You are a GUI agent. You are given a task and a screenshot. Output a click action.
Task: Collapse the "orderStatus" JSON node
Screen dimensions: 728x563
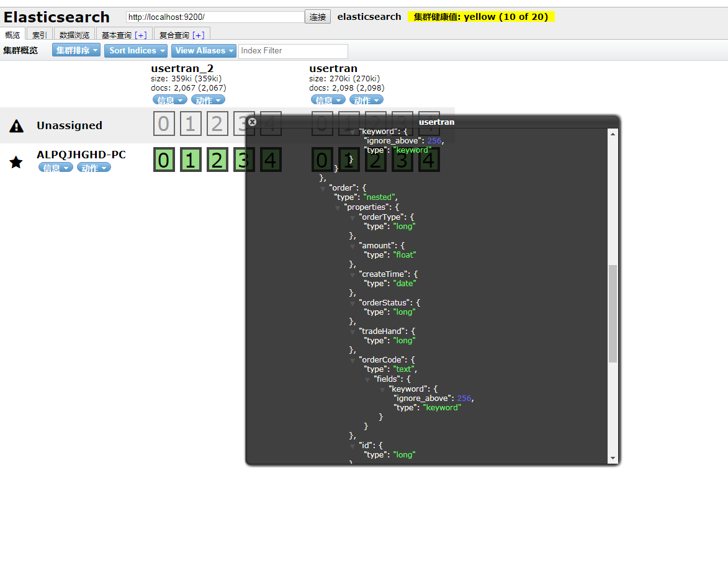(353, 304)
